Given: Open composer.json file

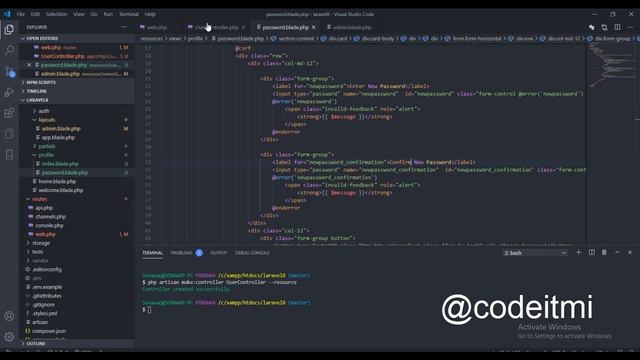Looking at the screenshot, I should tap(49, 331).
